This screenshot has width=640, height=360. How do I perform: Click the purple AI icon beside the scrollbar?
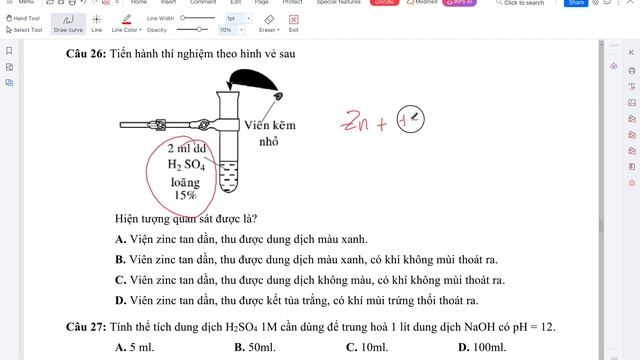[613, 66]
